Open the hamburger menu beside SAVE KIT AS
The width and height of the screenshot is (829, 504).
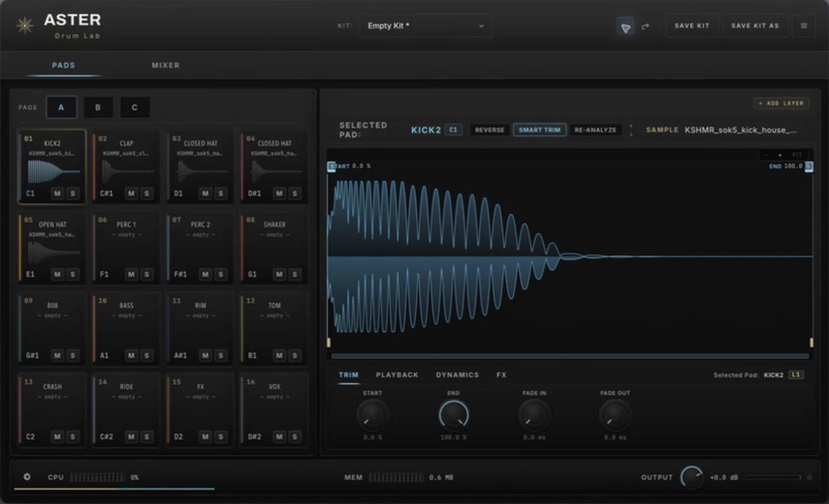(804, 26)
